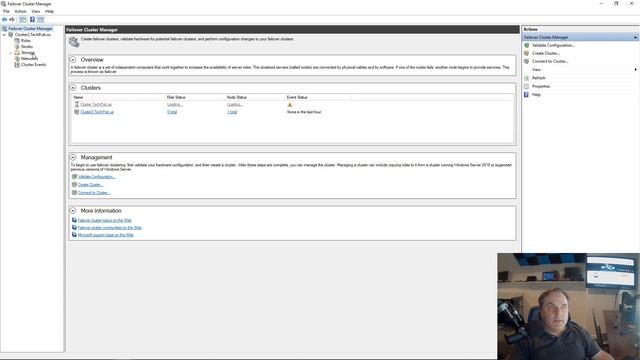Collapse the Overview section
This screenshot has height=360, width=640.
(73, 60)
